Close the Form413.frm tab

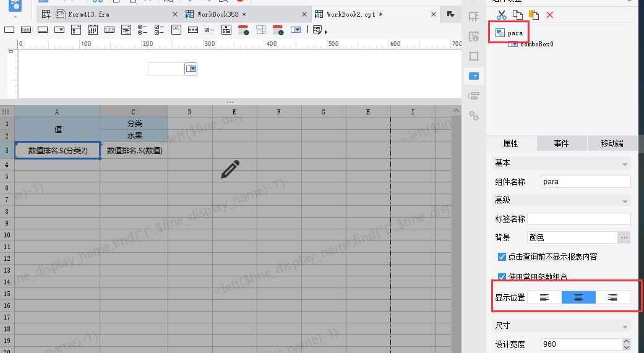175,14
